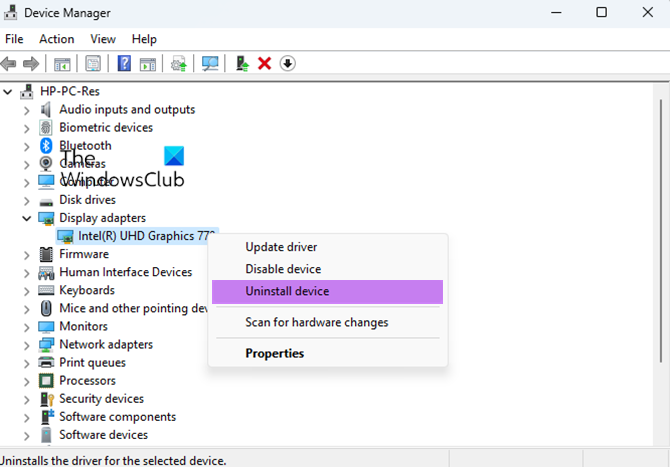Expand the Biometric devices node

pyautogui.click(x=26, y=128)
